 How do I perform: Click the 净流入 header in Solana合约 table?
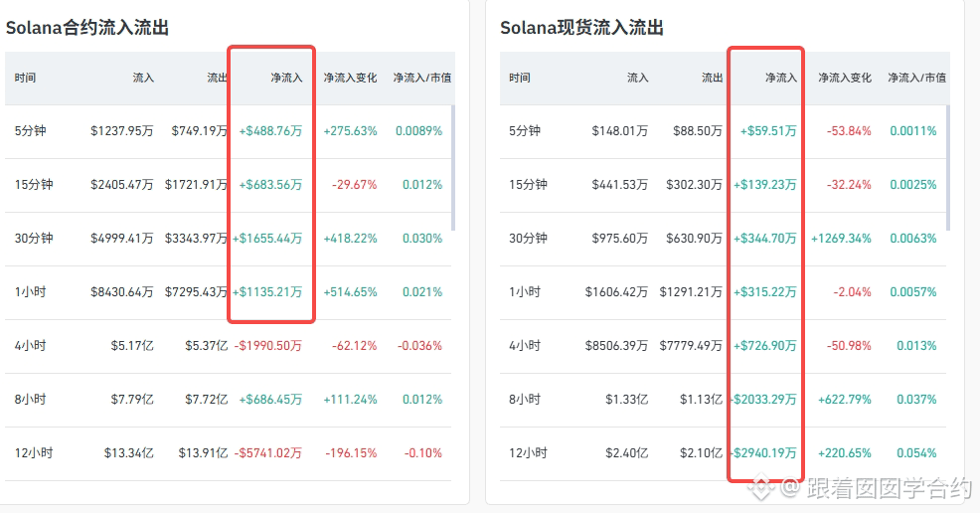286,79
